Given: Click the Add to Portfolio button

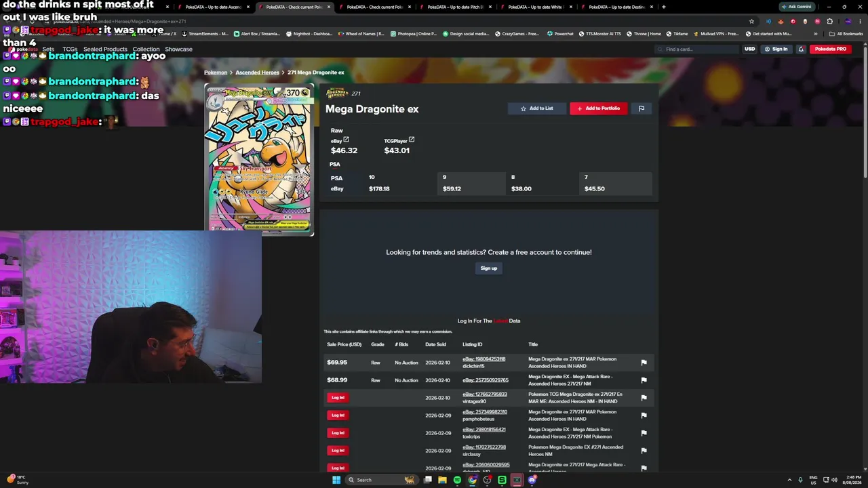Looking at the screenshot, I should [598, 108].
